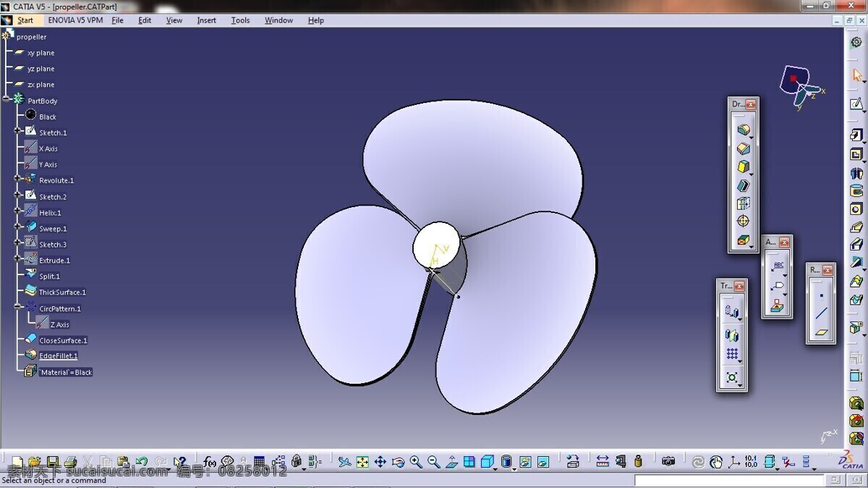Select the Pocket tool
Image resolution: width=868 pixels, height=488 pixels.
856,154
